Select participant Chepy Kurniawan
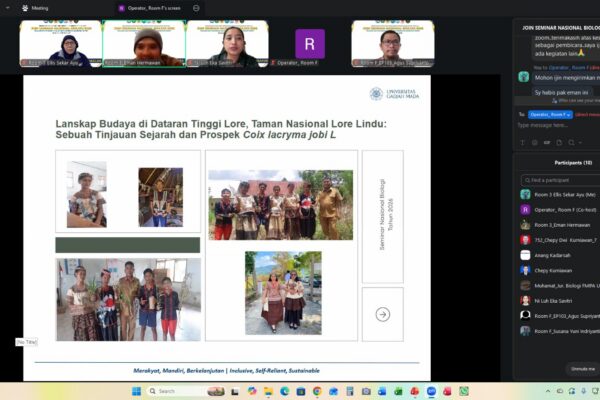 (x=560, y=271)
